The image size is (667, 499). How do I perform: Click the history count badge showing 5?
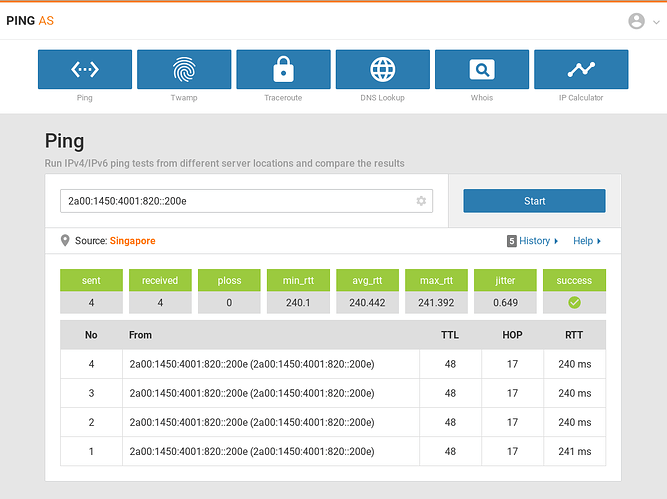512,241
